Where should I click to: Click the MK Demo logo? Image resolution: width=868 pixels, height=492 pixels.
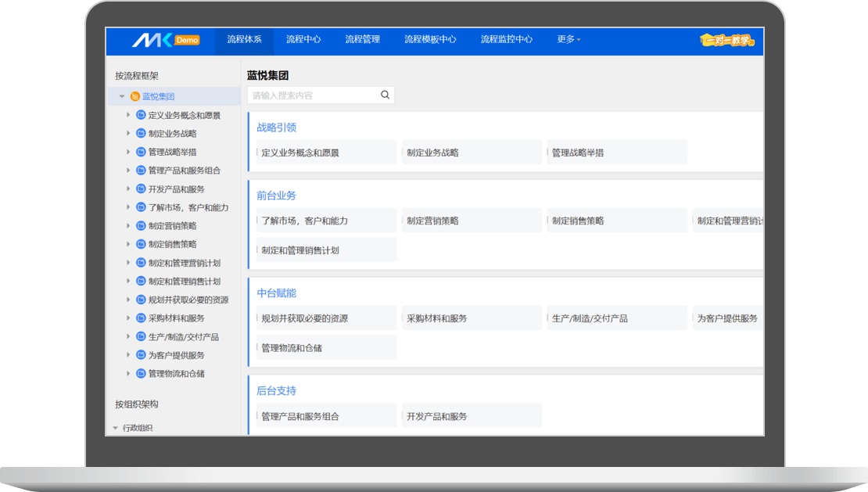coord(165,40)
